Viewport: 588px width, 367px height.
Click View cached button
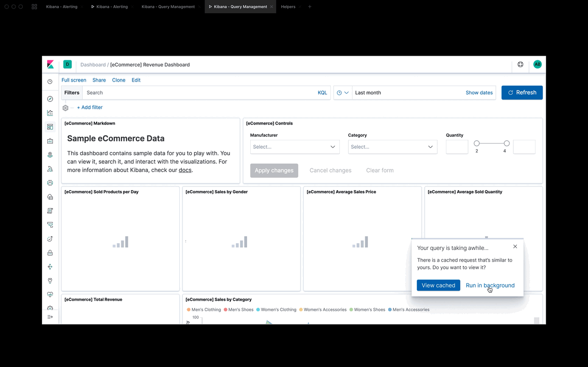click(x=438, y=285)
